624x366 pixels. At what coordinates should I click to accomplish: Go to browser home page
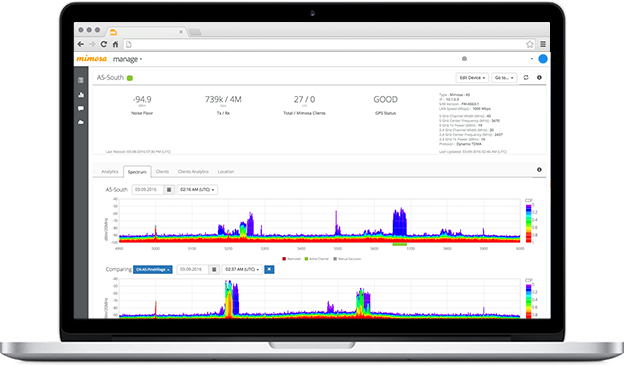pyautogui.click(x=115, y=44)
